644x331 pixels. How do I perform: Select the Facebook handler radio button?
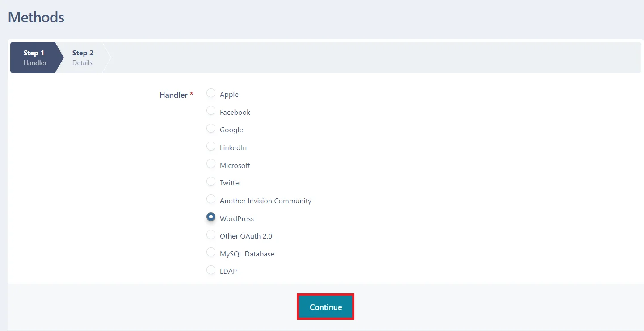[211, 111]
